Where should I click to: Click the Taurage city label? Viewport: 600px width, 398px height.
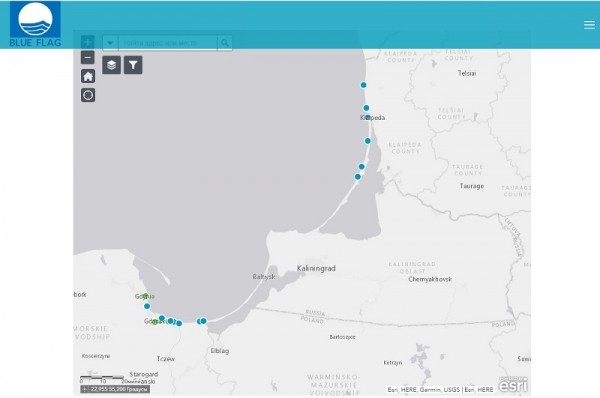(471, 186)
